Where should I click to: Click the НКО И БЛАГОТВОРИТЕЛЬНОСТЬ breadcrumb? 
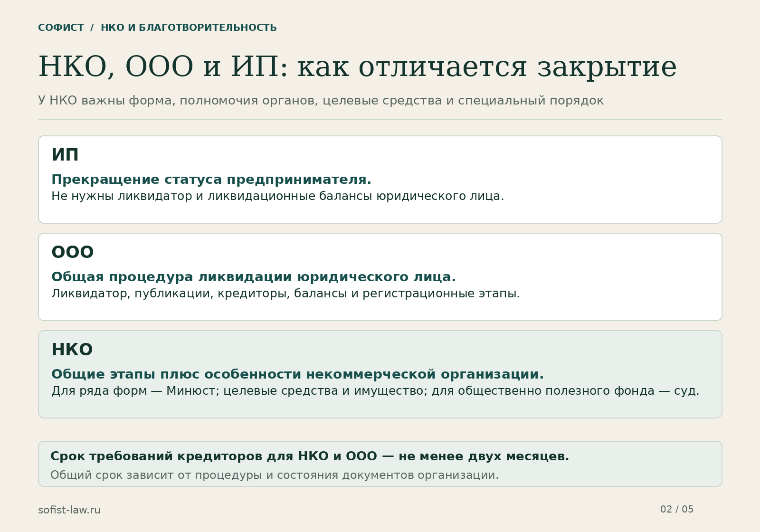coord(189,28)
